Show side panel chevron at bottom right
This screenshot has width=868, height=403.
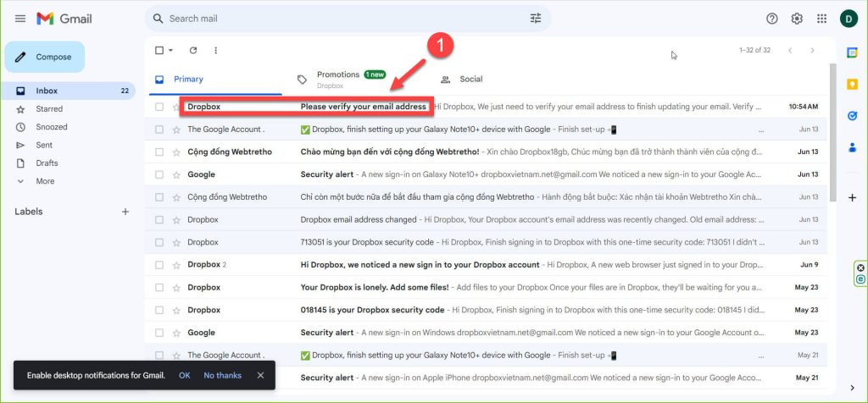click(x=852, y=388)
